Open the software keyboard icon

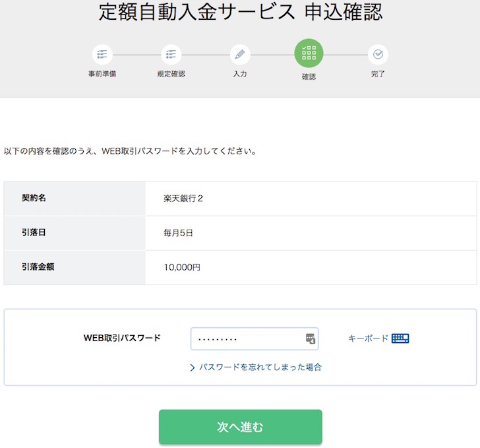400,338
